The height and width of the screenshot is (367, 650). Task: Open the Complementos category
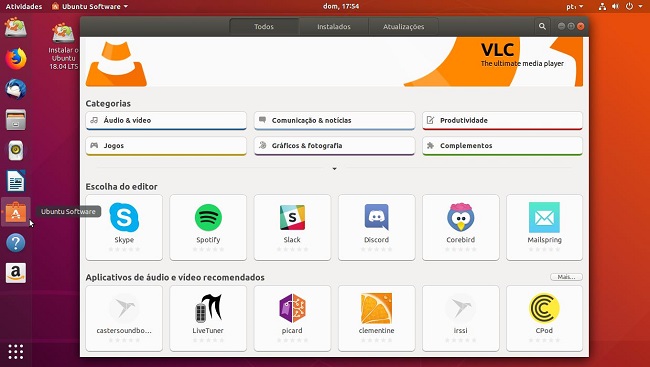point(502,146)
